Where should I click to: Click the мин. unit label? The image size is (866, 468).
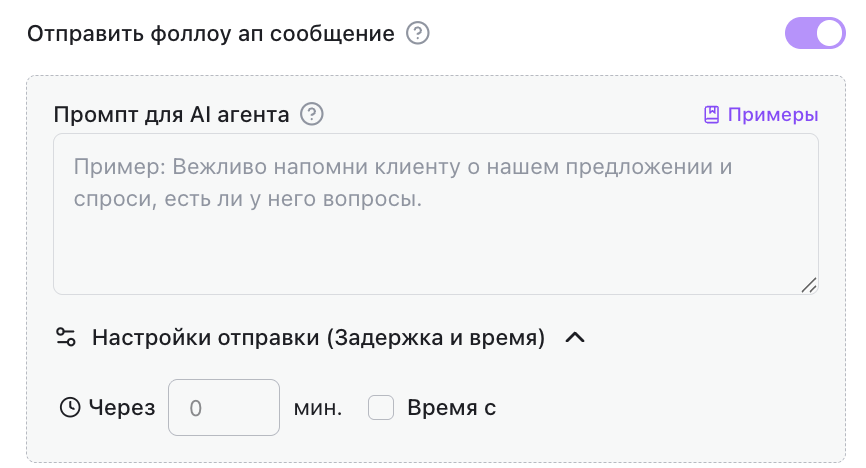(x=318, y=408)
